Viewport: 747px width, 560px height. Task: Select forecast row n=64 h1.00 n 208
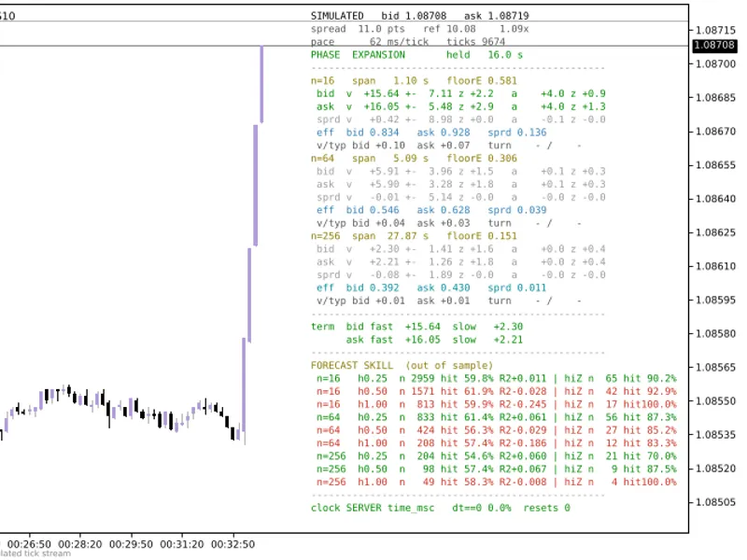coord(497,442)
